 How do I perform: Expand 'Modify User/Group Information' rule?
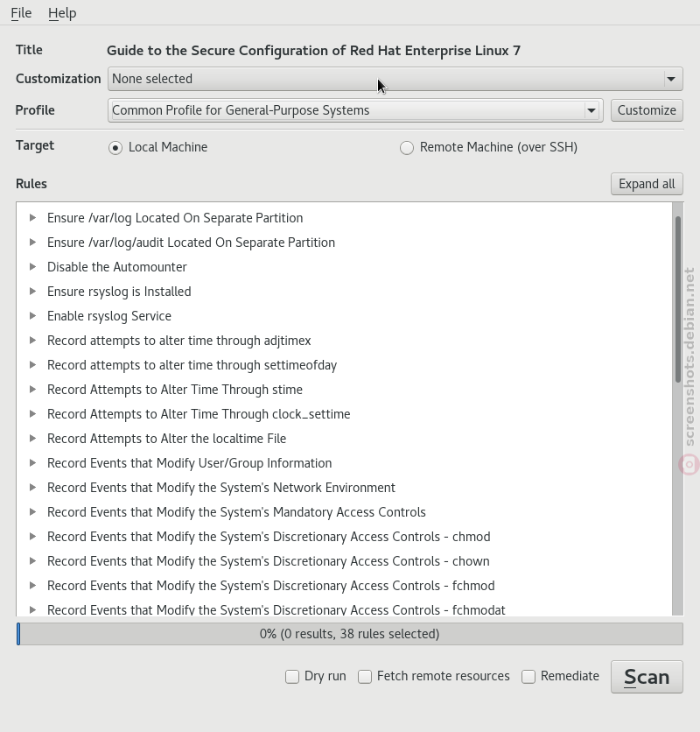pos(32,462)
